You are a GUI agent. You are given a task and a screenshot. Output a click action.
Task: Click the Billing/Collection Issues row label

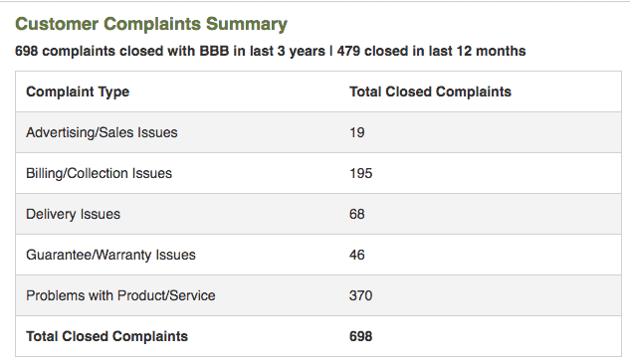tap(99, 173)
